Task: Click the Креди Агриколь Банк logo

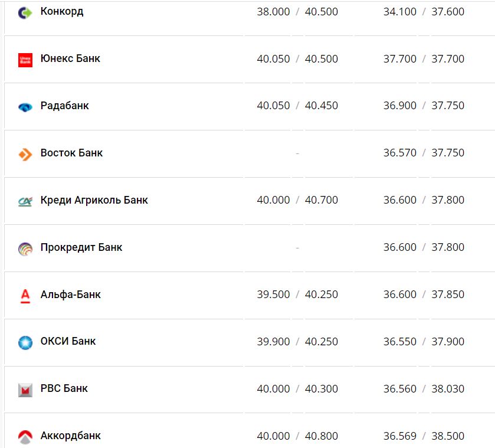Action: [25, 201]
